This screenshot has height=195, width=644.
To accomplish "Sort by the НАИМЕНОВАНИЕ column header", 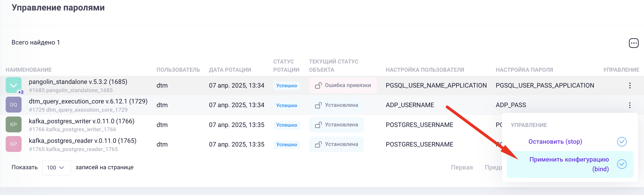I will (x=29, y=70).
